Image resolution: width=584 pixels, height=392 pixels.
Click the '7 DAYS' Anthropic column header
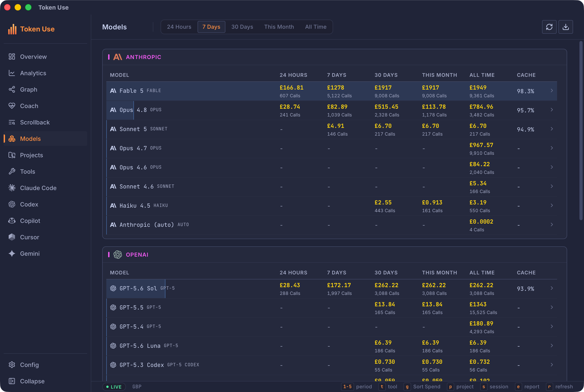[336, 75]
